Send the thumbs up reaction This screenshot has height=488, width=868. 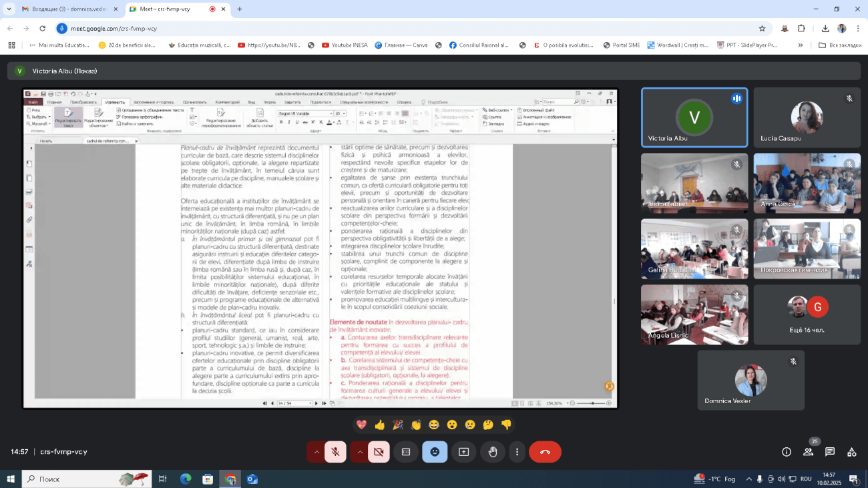380,425
